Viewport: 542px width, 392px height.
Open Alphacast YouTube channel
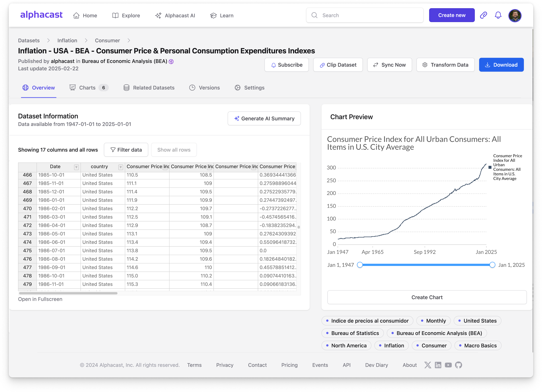[x=448, y=365]
